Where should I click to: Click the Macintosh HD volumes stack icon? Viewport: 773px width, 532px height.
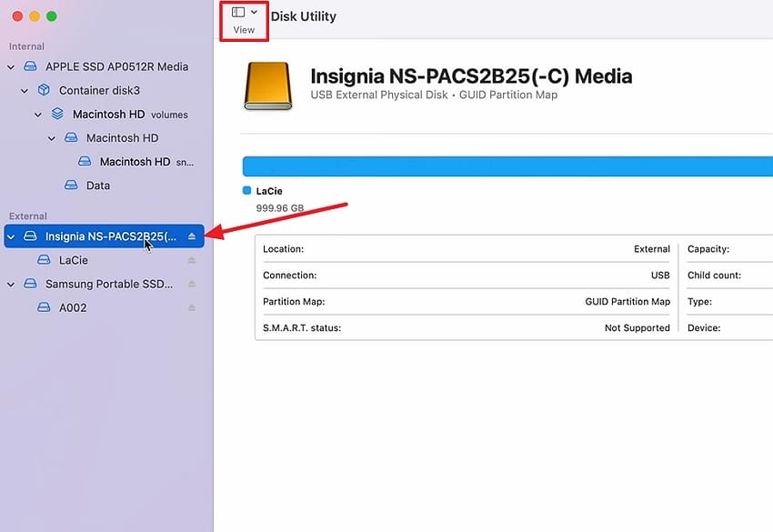pos(57,114)
